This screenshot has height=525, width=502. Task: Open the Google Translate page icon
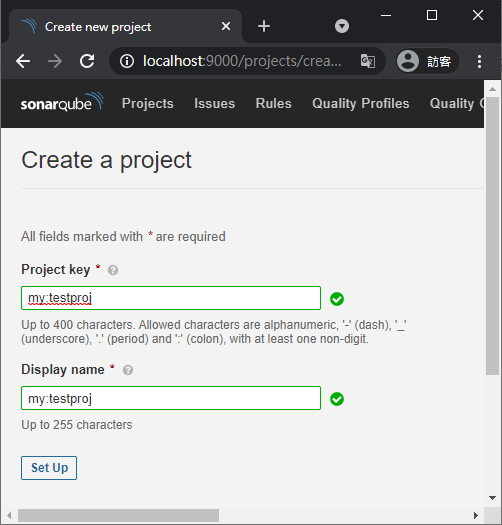click(368, 61)
